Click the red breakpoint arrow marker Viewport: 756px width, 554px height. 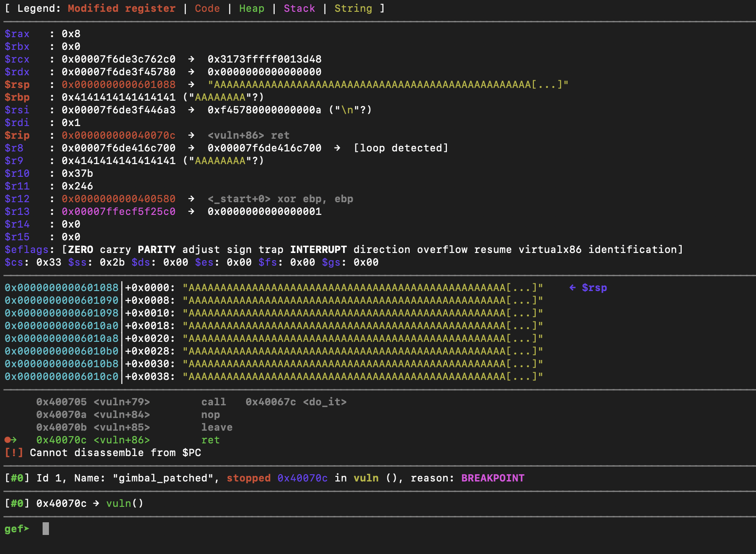click(10, 440)
